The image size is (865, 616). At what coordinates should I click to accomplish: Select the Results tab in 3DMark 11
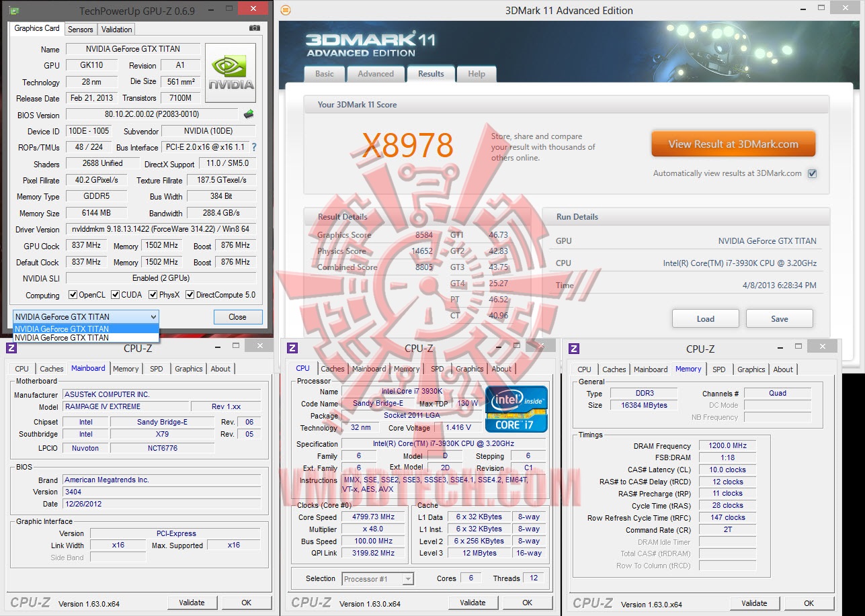(431, 74)
